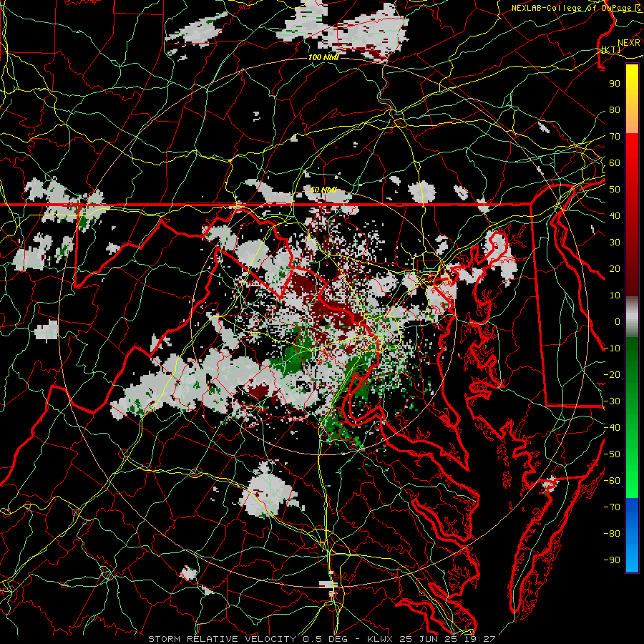Click the -90 value on velocity scale

[x=612, y=560]
